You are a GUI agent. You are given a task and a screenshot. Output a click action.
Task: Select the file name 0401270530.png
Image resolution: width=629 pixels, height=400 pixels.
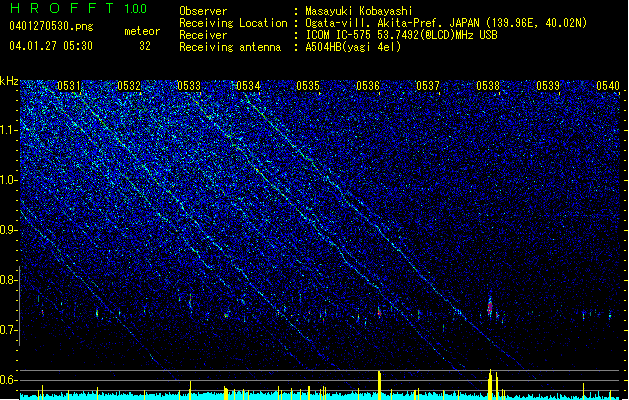(x=51, y=27)
